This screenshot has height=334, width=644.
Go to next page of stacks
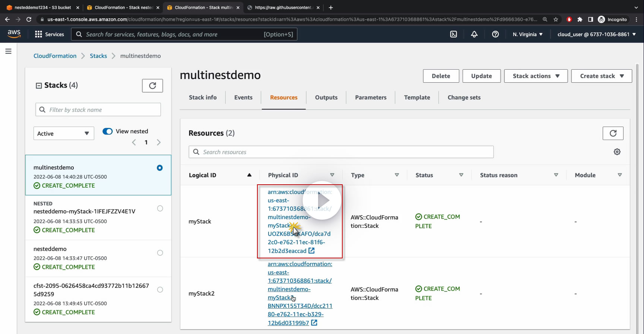click(x=159, y=142)
